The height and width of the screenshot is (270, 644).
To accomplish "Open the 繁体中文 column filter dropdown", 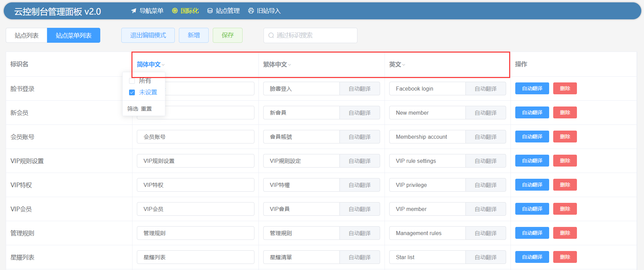I will coord(290,65).
